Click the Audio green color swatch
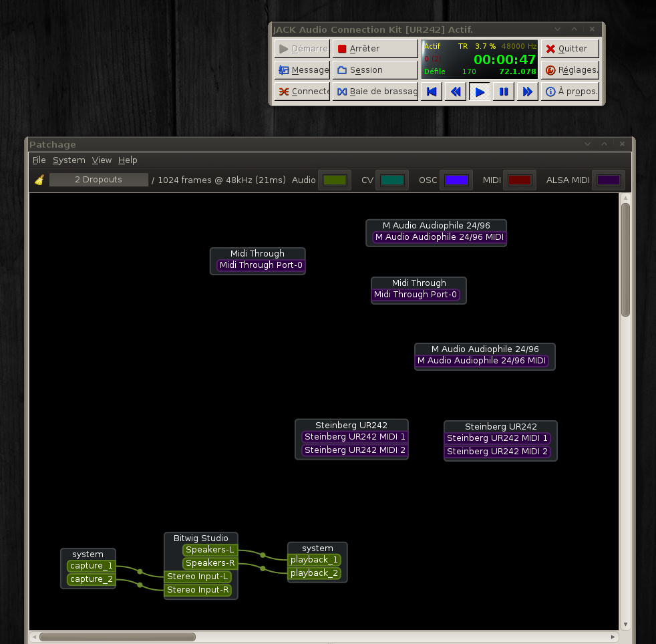Screen dimensions: 656x644 [334, 180]
